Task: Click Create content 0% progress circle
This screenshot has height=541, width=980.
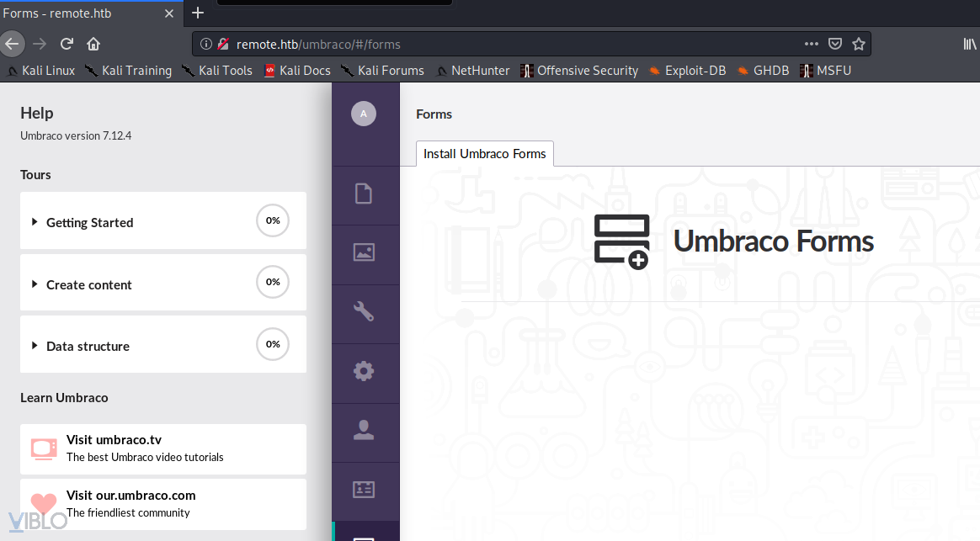Action: (x=273, y=282)
